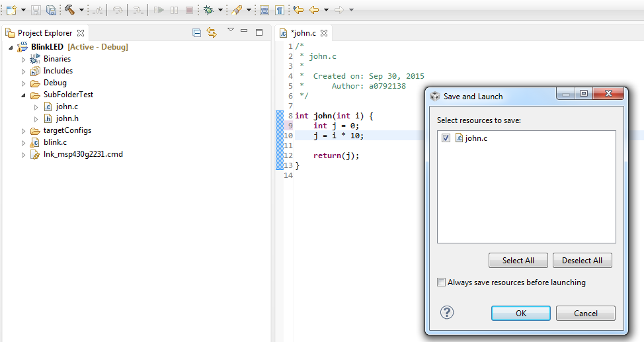Expand the targetConfigs folder
This screenshot has width=644, height=342.
[23, 131]
